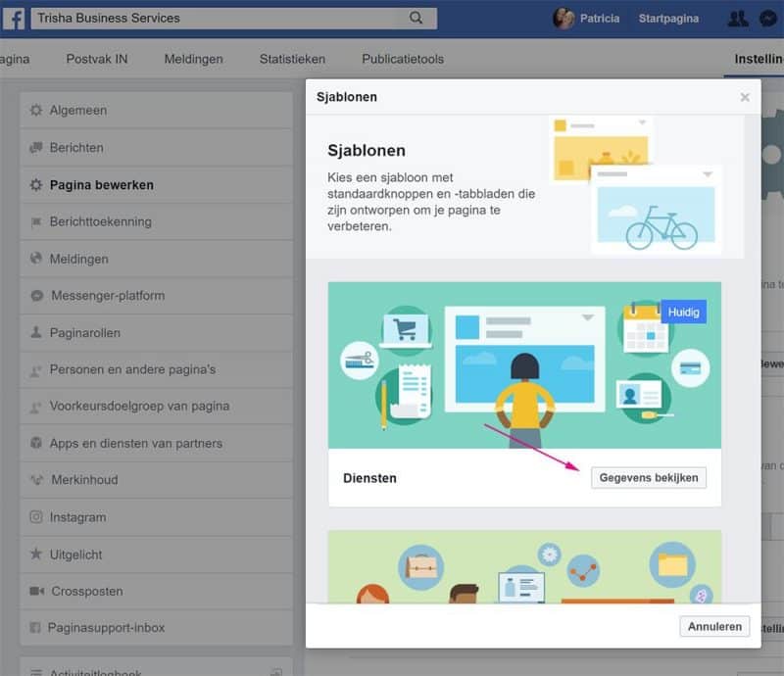Open Personen en andere pagina's

point(156,369)
